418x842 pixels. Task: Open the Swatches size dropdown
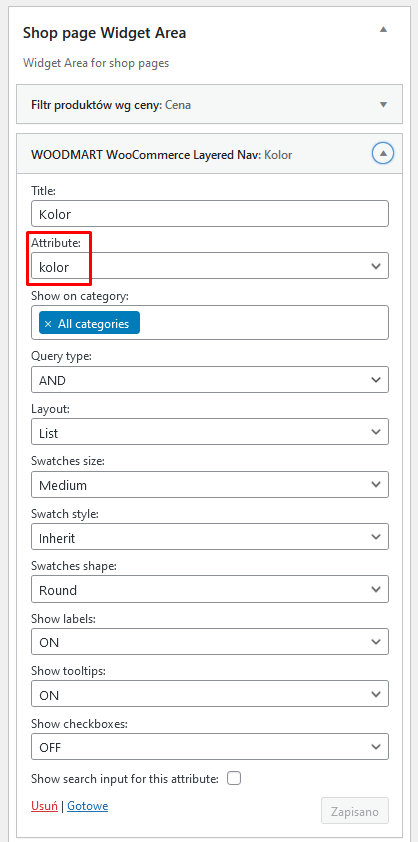pos(210,484)
